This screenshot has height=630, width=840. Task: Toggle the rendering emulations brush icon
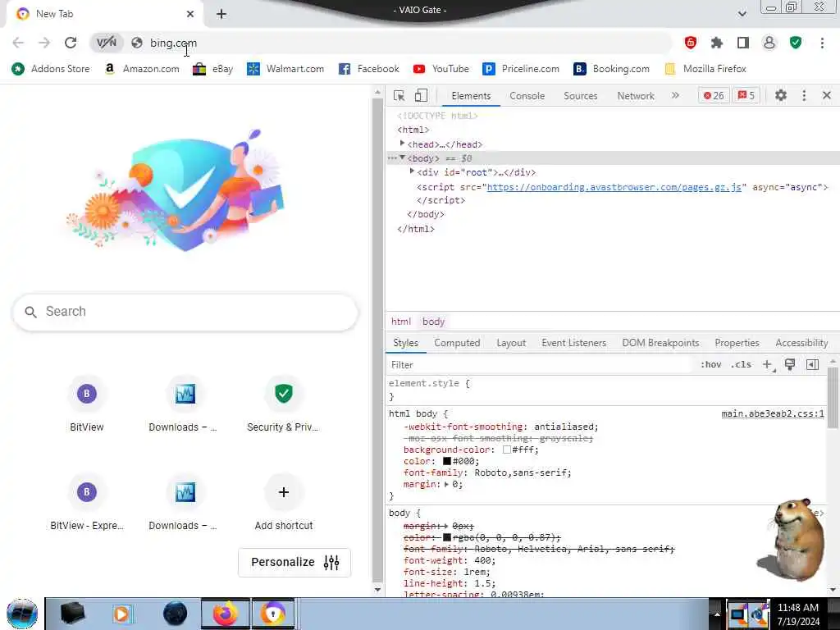(x=790, y=365)
